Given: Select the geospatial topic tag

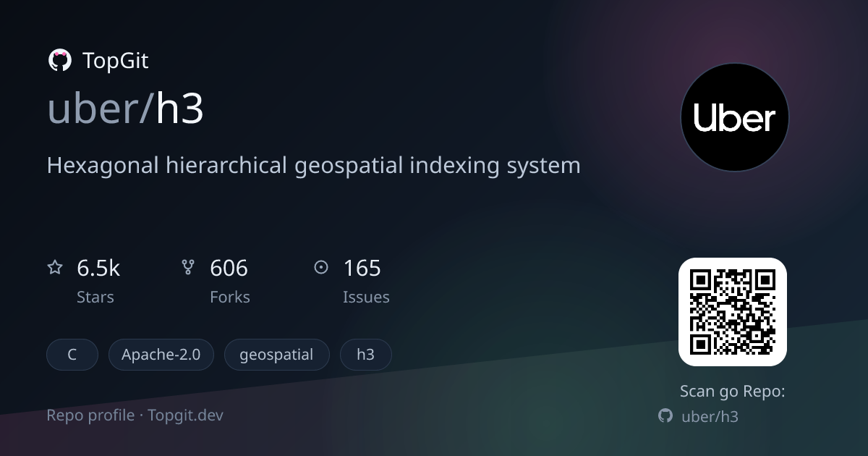Looking at the screenshot, I should coord(276,355).
